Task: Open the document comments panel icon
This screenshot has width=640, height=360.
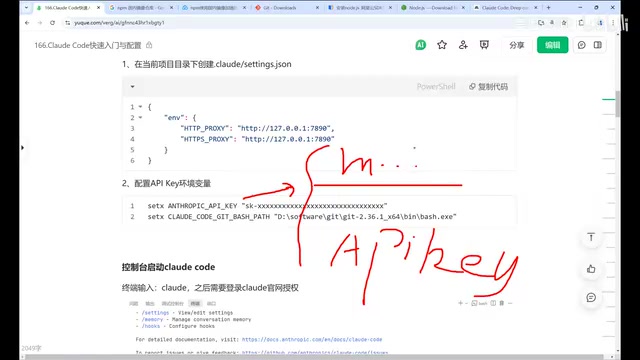Action: coord(582,45)
